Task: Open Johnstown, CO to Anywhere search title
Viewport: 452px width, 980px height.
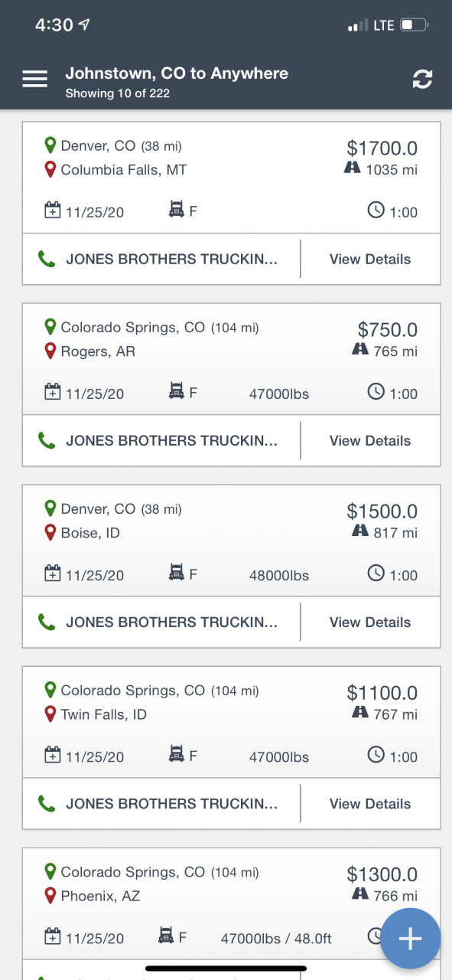Action: tap(177, 73)
